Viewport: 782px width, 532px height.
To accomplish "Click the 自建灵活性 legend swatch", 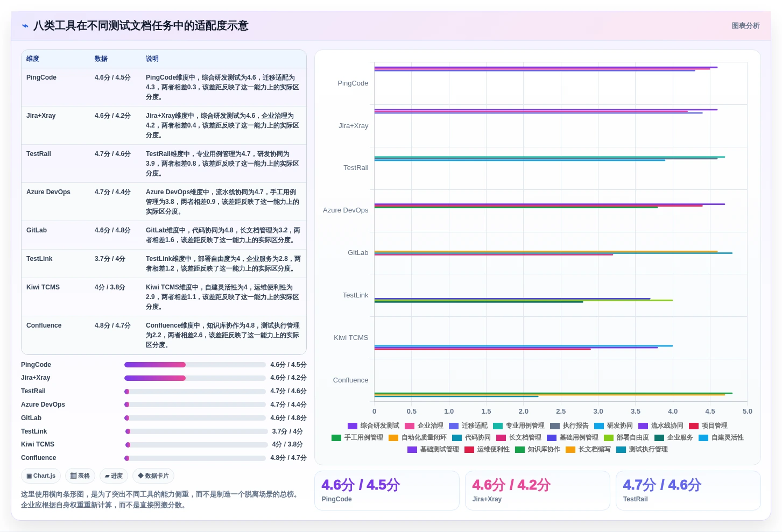I will tap(703, 438).
